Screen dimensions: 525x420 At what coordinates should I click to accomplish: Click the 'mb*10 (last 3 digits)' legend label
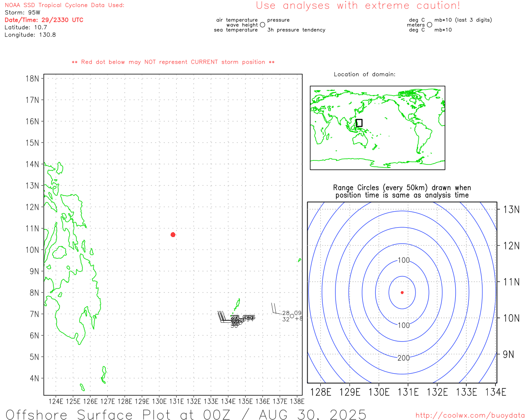click(463, 20)
